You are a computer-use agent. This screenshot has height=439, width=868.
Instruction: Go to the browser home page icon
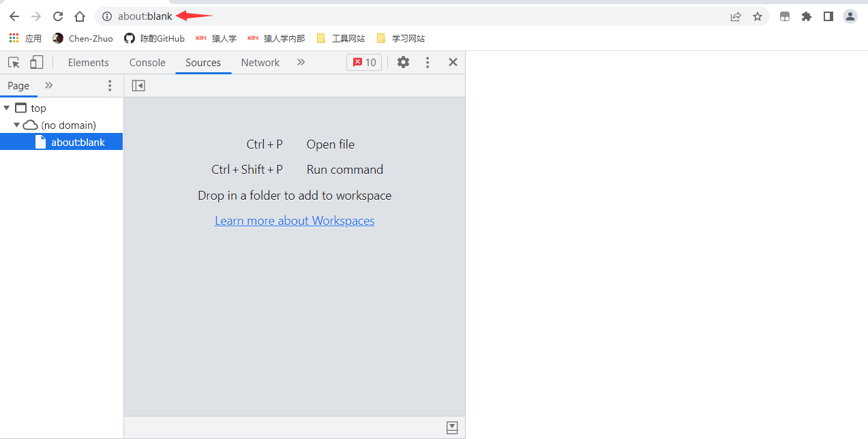click(80, 16)
